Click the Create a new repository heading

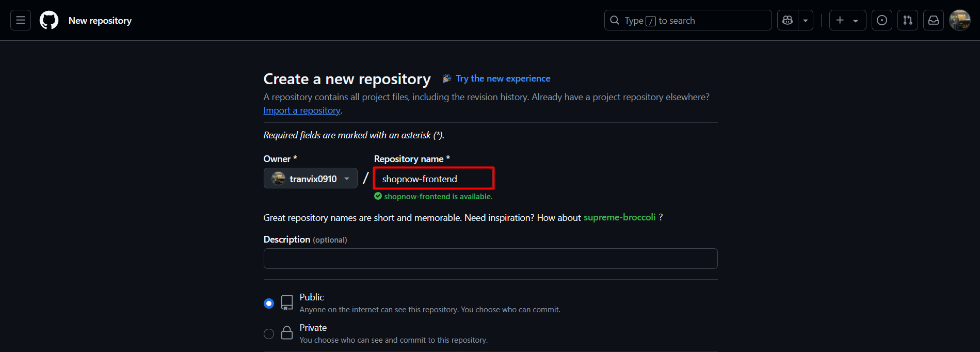click(347, 79)
